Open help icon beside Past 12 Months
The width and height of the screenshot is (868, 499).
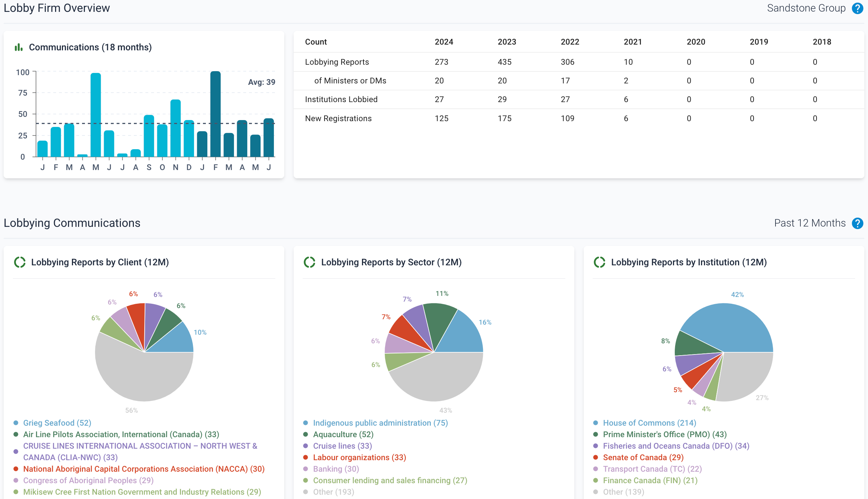[x=858, y=223]
